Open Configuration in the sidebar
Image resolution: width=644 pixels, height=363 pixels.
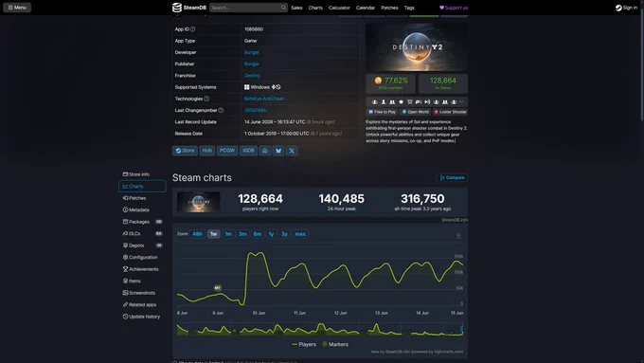[142, 258]
